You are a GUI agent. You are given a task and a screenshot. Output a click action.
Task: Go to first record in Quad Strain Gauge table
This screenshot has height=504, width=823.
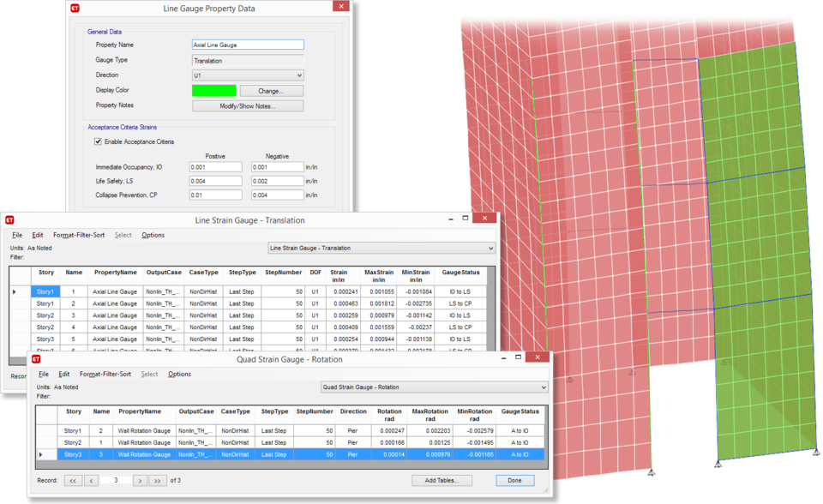coord(73,481)
